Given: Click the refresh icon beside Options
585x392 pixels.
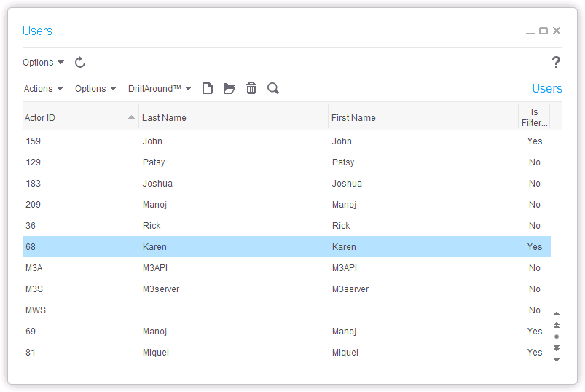Looking at the screenshot, I should click(80, 63).
